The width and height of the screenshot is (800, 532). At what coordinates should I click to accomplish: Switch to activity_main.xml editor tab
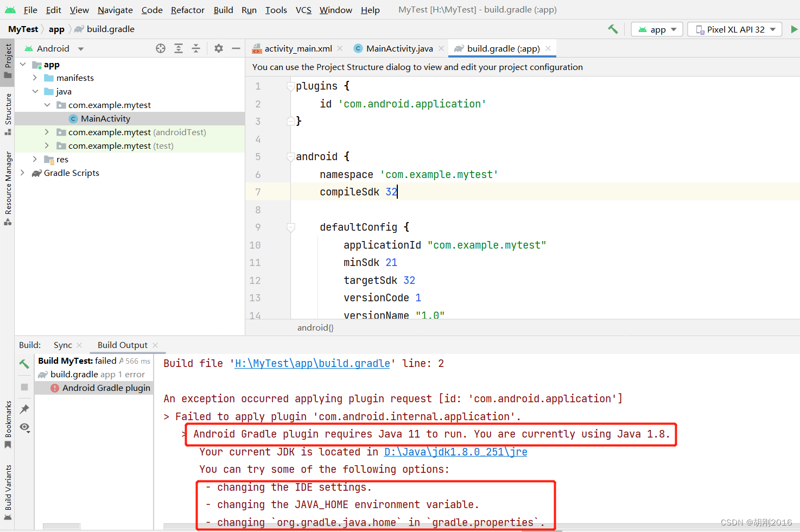point(298,48)
